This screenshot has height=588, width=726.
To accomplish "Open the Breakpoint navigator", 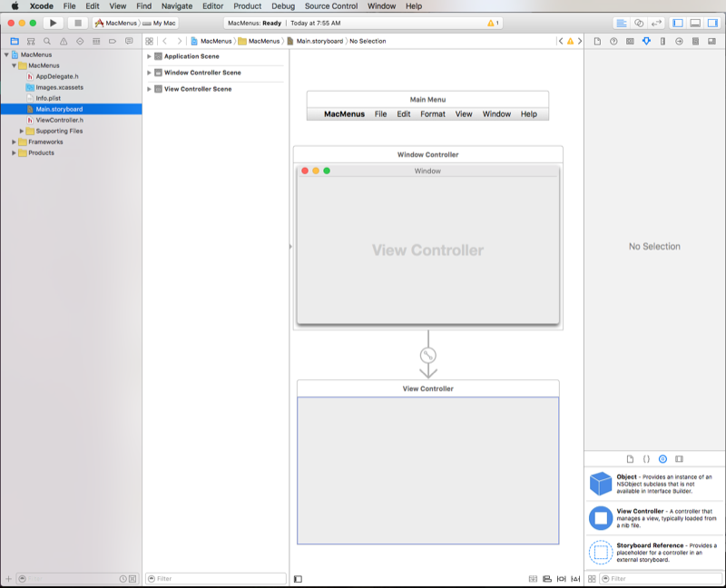I will [x=113, y=40].
